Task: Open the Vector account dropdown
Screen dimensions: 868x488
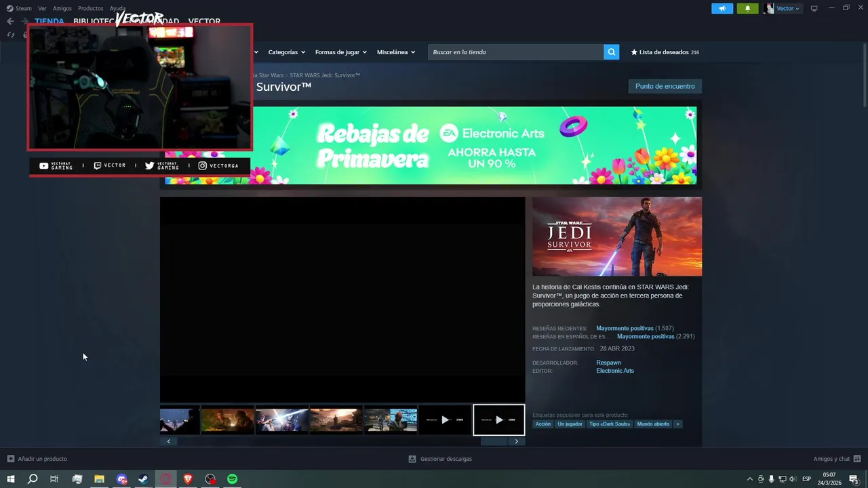Action: 787,8
